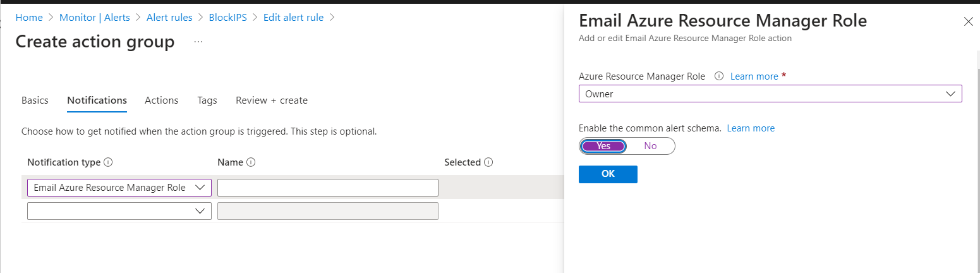The height and width of the screenshot is (273, 980).
Task: Open the ellipsis menu beside Create action group
Action: click(x=198, y=42)
